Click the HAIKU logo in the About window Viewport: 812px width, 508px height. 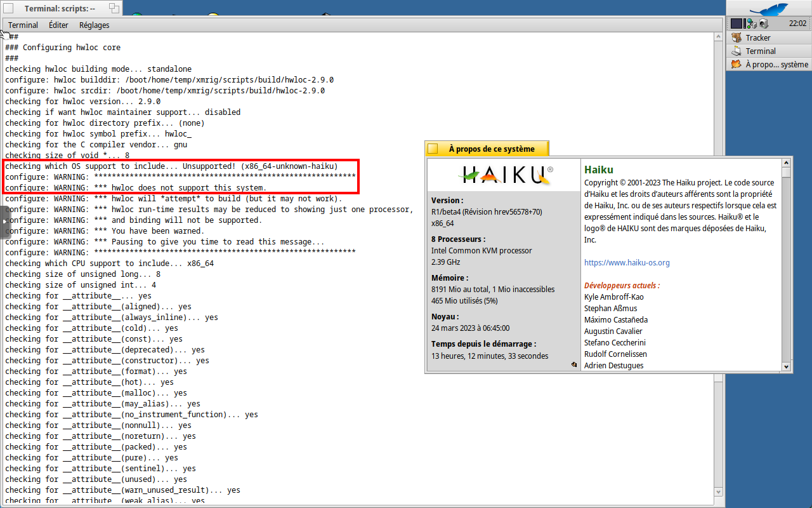503,174
